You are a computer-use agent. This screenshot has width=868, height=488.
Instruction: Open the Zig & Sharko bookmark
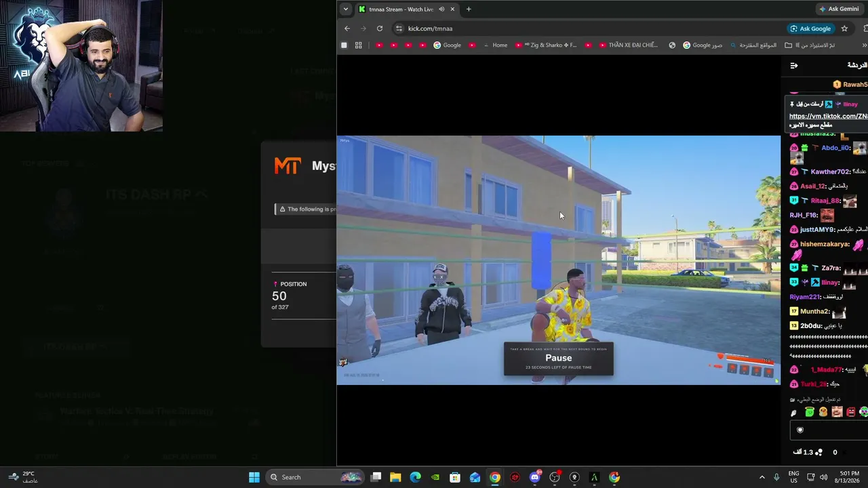546,45
